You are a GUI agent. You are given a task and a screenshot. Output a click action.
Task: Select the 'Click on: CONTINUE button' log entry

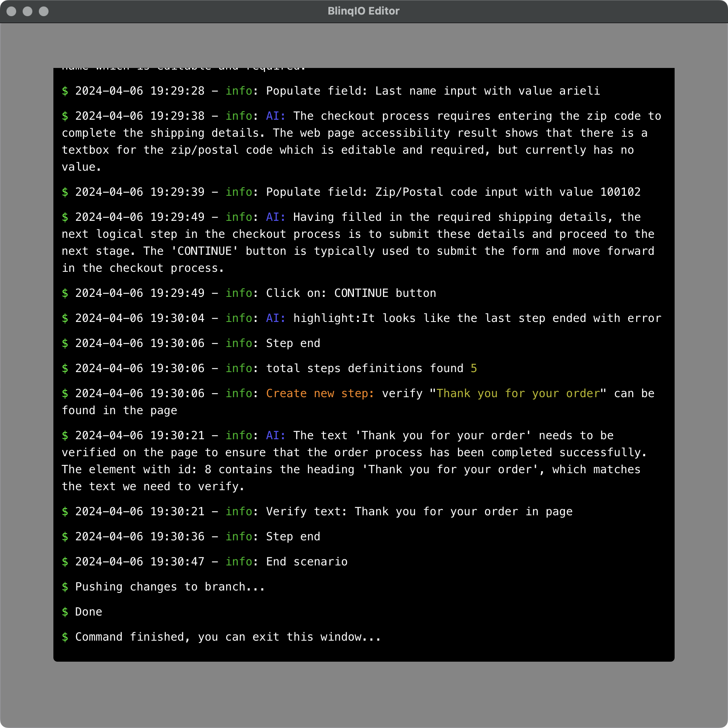coord(249,293)
